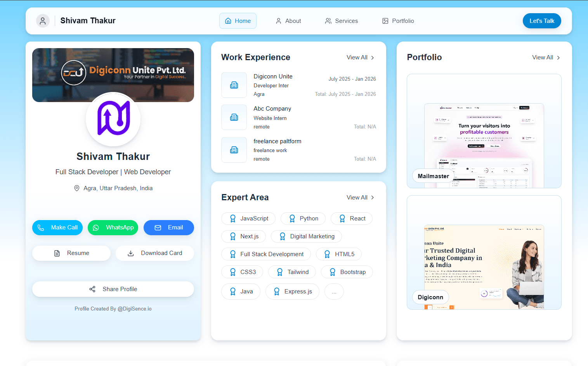This screenshot has height=366, width=588.
Task: Click the user avatar icon in header
Action: (43, 21)
